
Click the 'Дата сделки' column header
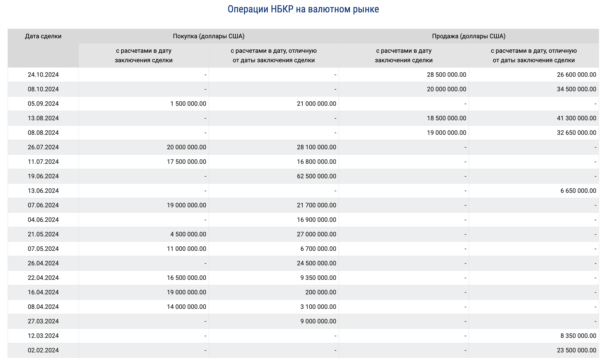(x=43, y=36)
